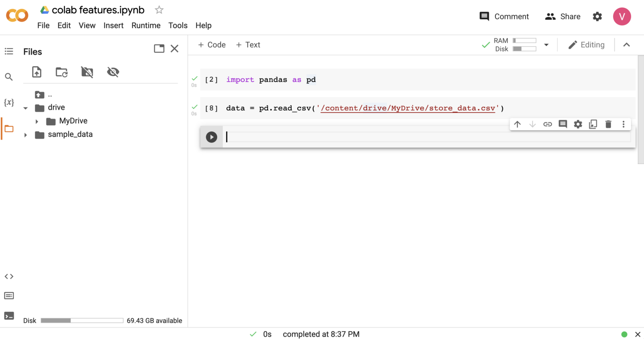
Task: Rename the notebook title
Action: pyautogui.click(x=98, y=10)
